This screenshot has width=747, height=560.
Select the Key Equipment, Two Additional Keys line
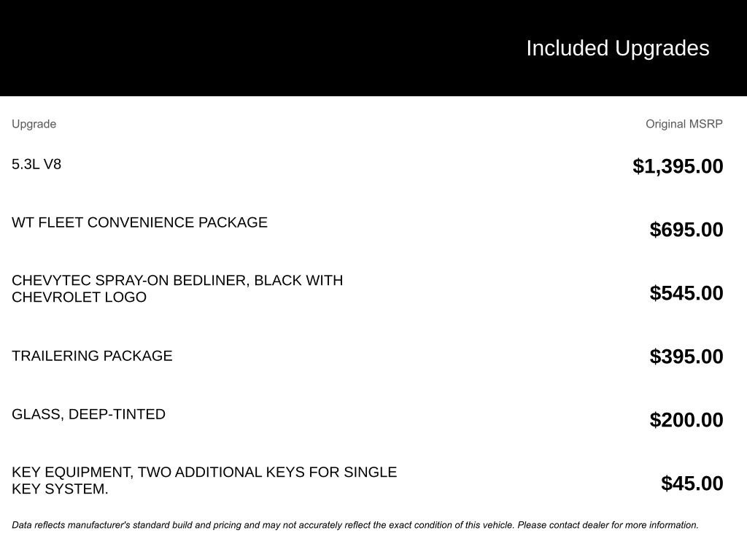point(204,472)
